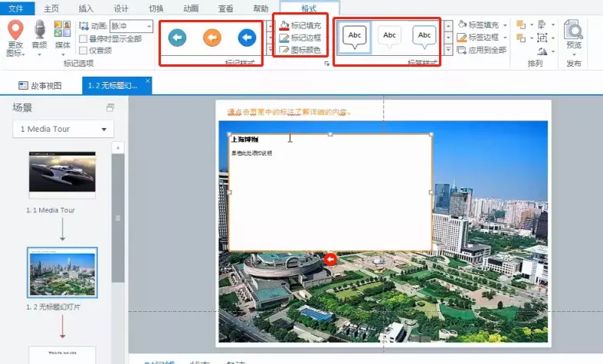
Task: Toggle 仅音频 audio only checkbox
Action: tap(83, 50)
